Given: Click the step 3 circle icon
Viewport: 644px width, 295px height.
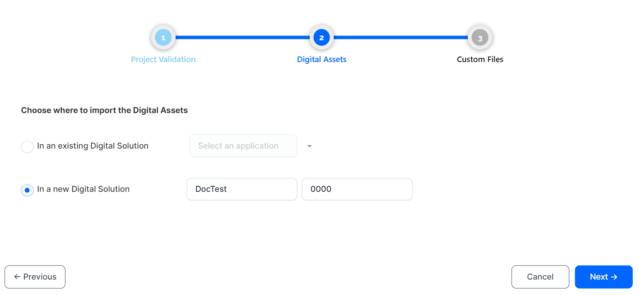Looking at the screenshot, I should [x=480, y=38].
